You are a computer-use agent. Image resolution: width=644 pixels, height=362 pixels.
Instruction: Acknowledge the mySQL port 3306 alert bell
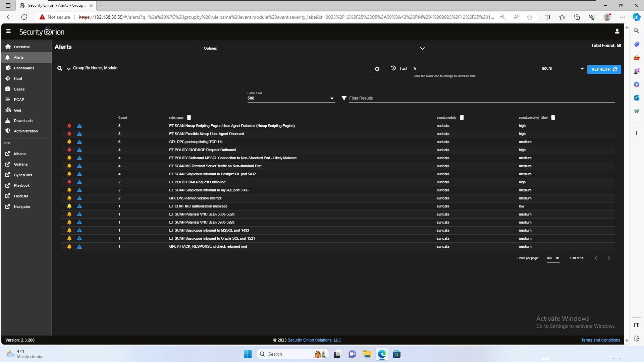69,190
